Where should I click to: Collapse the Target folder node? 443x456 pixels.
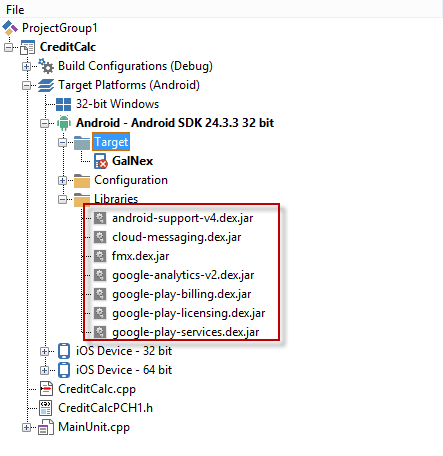click(62, 143)
